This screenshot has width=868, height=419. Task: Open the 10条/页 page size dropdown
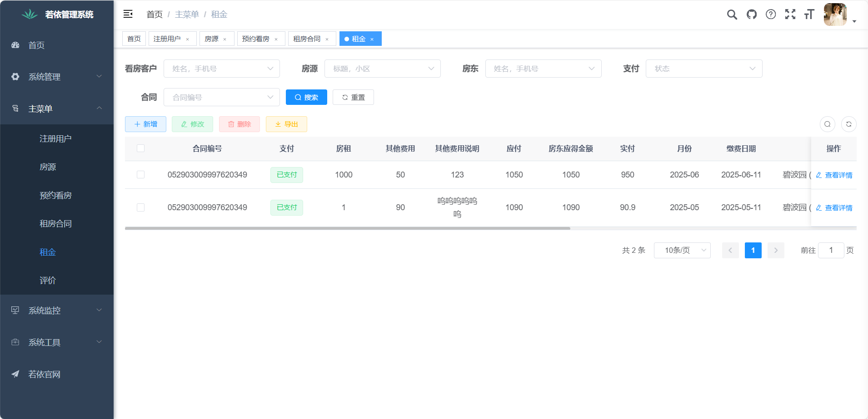coord(682,250)
